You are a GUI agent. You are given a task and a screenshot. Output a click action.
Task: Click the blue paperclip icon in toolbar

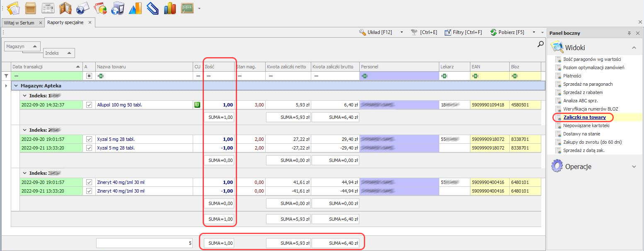pyautogui.click(x=153, y=8)
